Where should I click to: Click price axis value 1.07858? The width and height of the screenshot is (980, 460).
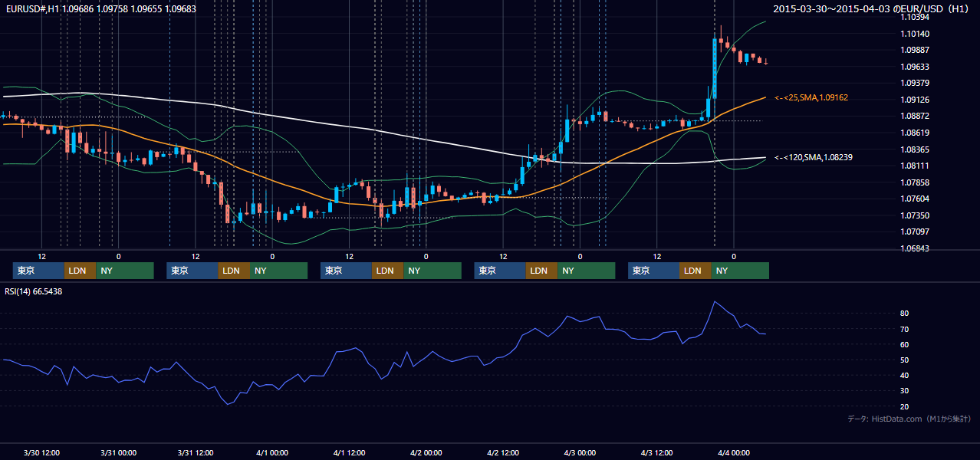[x=916, y=182]
